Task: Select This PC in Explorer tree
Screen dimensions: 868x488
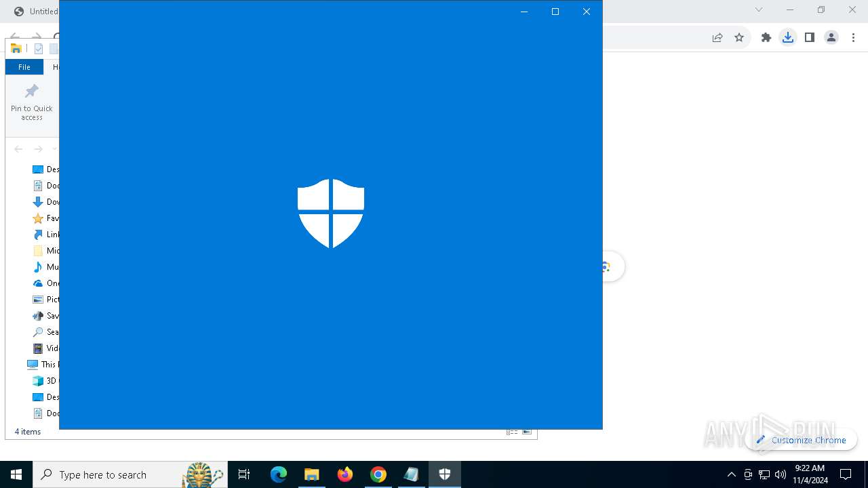Action: pos(42,365)
